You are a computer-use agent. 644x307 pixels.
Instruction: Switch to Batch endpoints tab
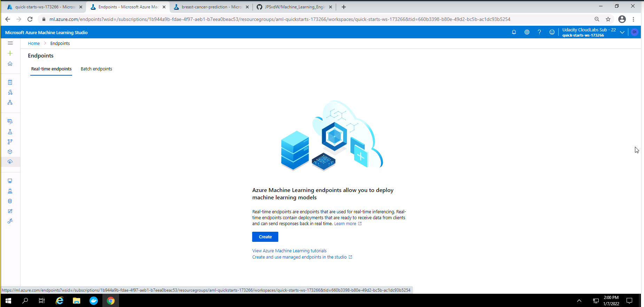[96, 69]
